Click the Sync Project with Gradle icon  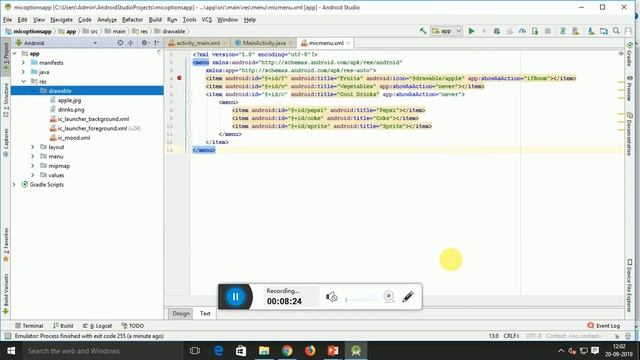(562, 31)
